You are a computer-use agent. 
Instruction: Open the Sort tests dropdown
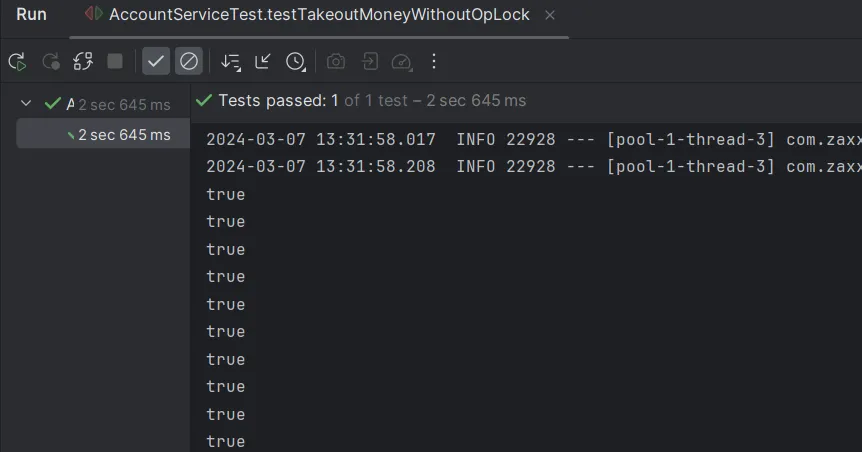[231, 62]
